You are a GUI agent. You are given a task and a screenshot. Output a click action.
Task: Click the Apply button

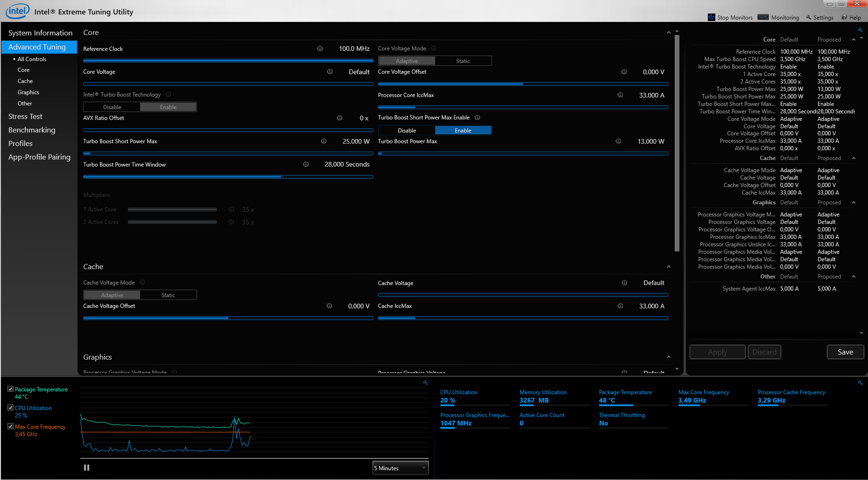[x=717, y=352]
